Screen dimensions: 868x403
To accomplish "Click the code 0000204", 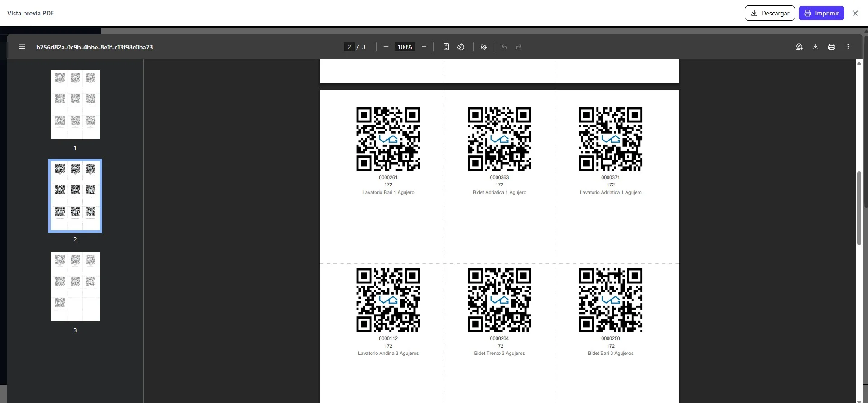I will click(x=499, y=339).
